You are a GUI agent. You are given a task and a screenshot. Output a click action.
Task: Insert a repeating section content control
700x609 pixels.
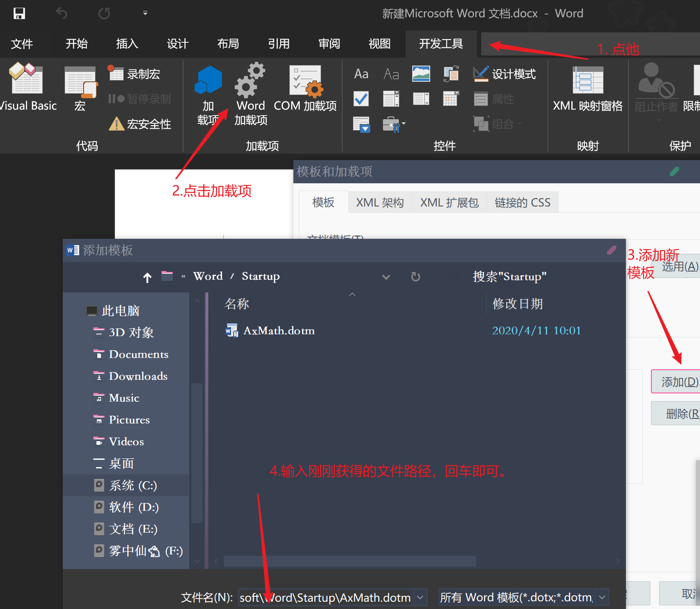(362, 124)
